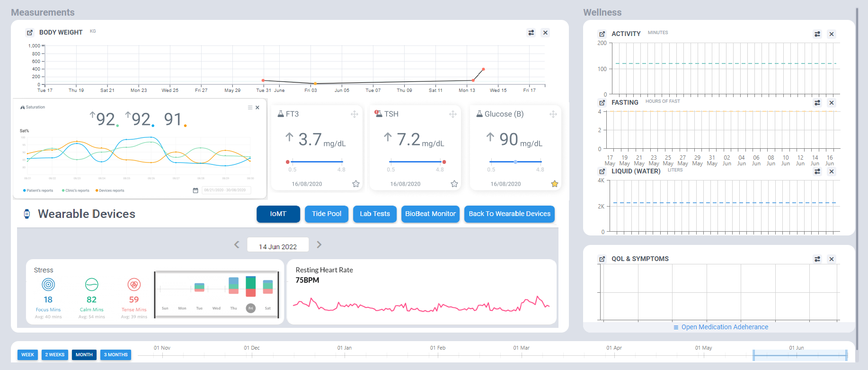The width and height of the screenshot is (868, 370).
Task: Toggle Patient's reports legend series
Action: (x=38, y=190)
